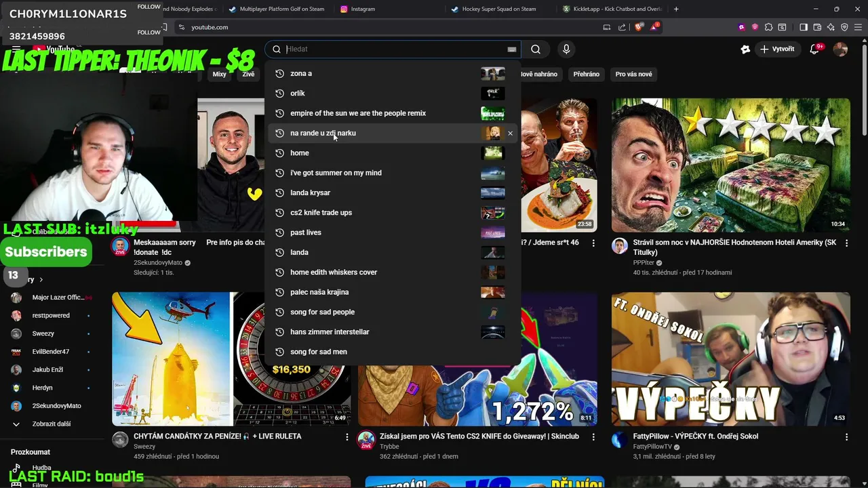Select 'orlík' search suggestion
Viewport: 868px width, 488px height.
393,93
